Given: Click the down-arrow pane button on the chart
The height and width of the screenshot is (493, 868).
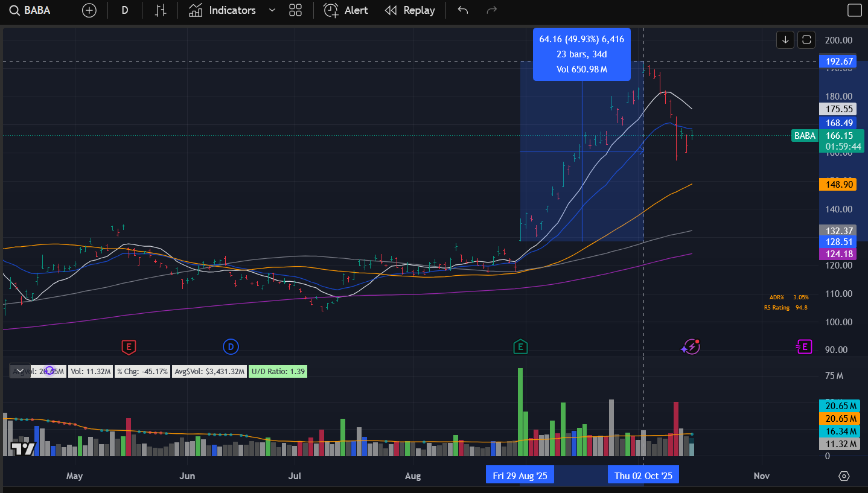Looking at the screenshot, I should [785, 40].
